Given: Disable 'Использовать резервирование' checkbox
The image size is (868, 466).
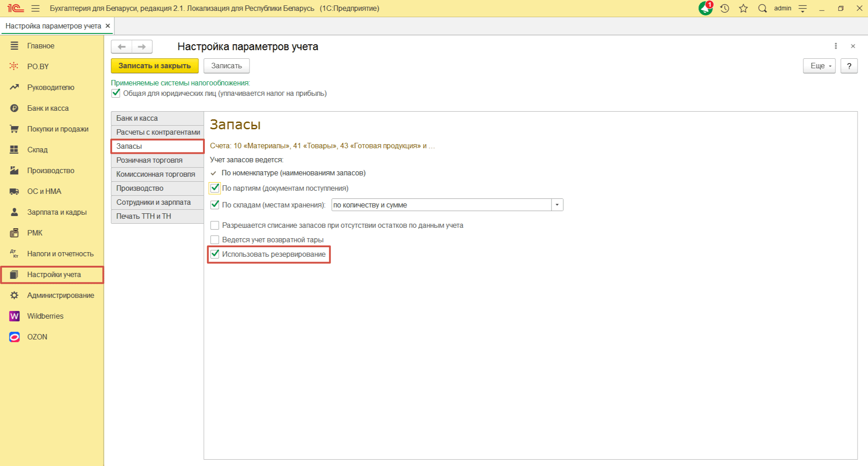Looking at the screenshot, I should [x=215, y=254].
